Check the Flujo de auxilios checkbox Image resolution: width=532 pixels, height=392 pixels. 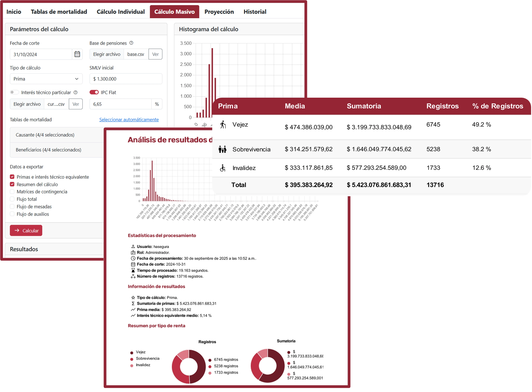click(x=12, y=214)
